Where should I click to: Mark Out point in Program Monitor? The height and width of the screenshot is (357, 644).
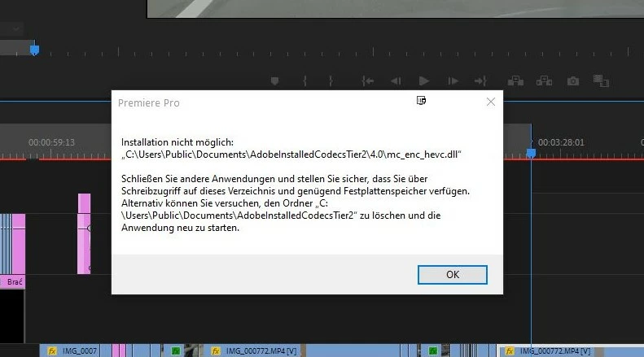click(331, 81)
